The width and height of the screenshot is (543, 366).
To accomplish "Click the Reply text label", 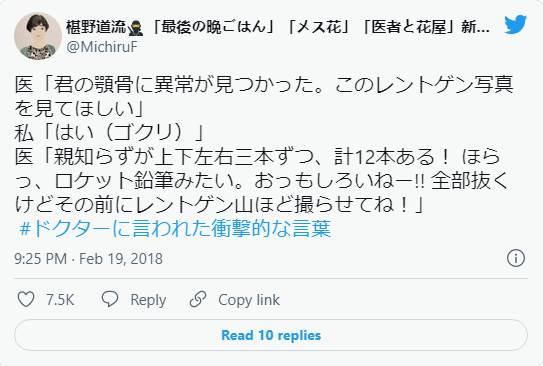I will pyautogui.click(x=148, y=300).
